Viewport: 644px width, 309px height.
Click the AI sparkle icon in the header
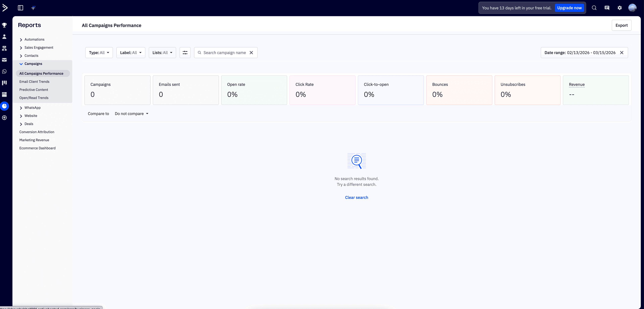(x=33, y=8)
